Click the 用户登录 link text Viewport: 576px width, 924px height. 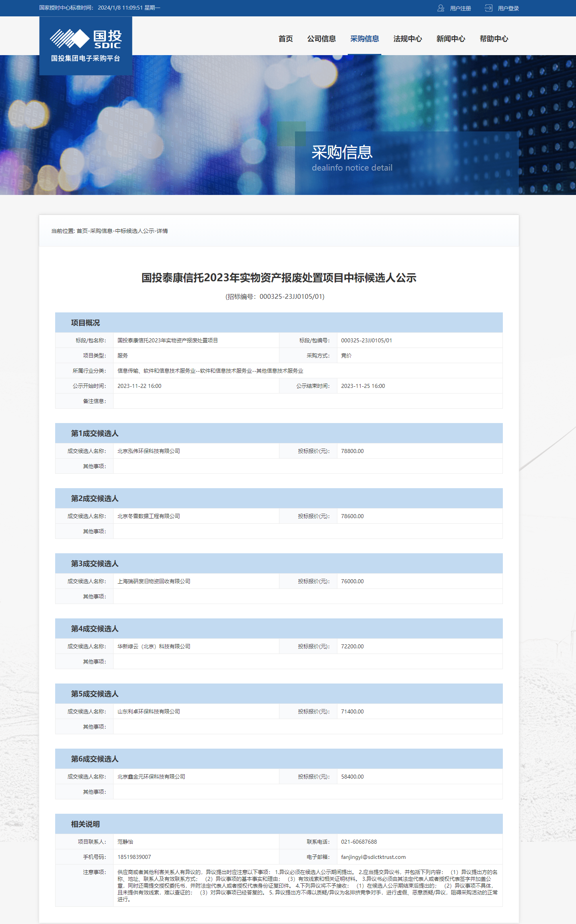coord(508,8)
